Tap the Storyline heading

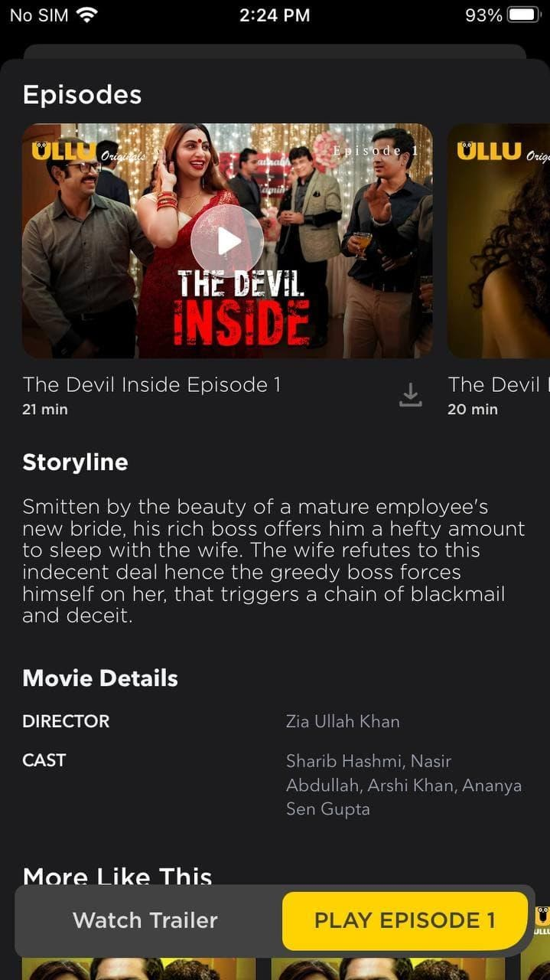[x=75, y=462]
